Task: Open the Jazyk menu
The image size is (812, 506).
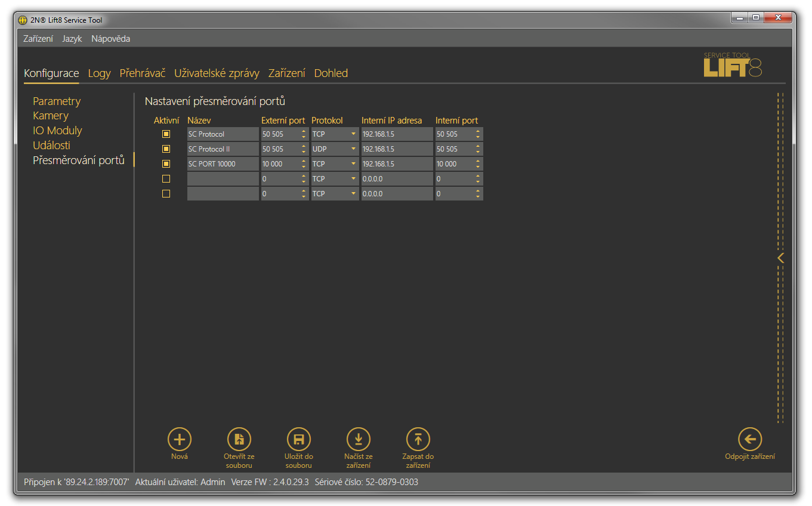Action: (72, 39)
